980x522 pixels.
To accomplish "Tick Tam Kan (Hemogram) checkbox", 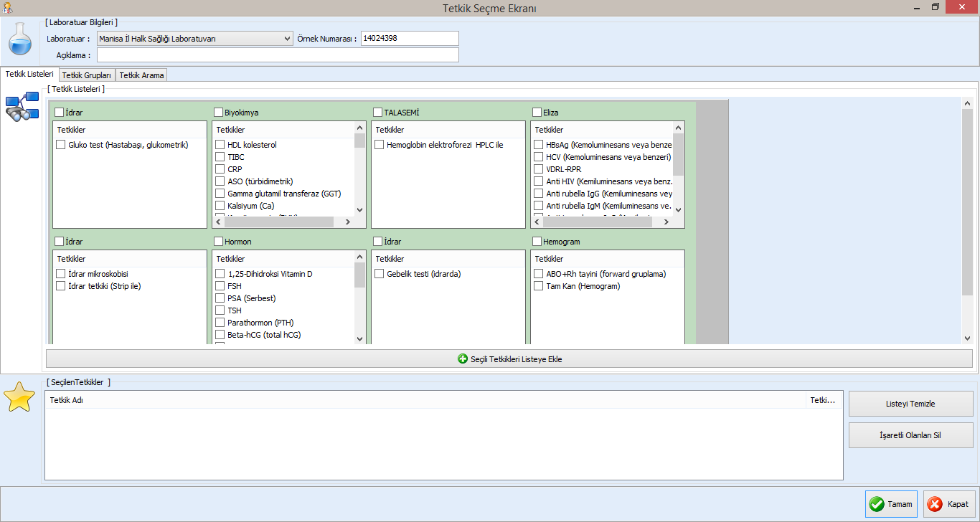I will coord(539,286).
